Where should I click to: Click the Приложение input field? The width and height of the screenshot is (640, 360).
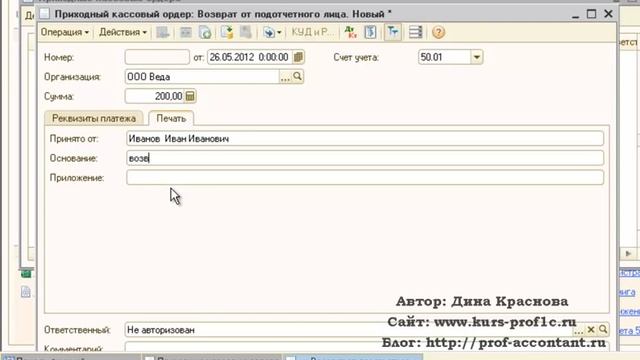click(365, 178)
